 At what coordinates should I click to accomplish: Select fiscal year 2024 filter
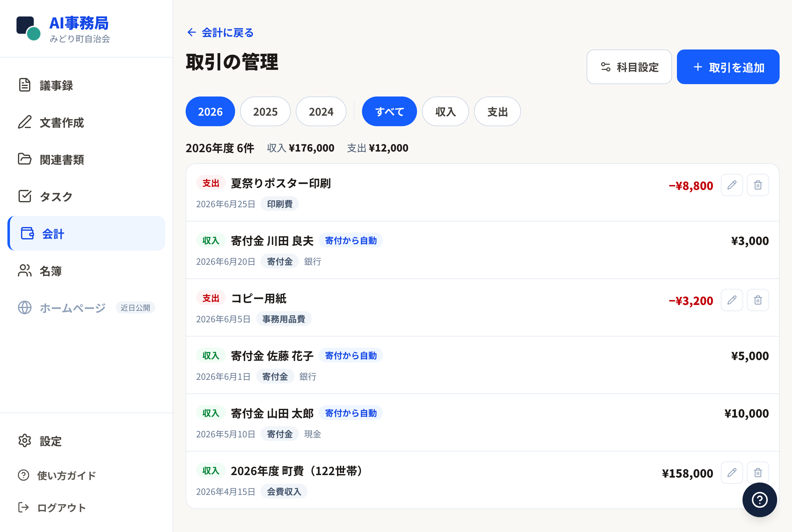coord(321,111)
